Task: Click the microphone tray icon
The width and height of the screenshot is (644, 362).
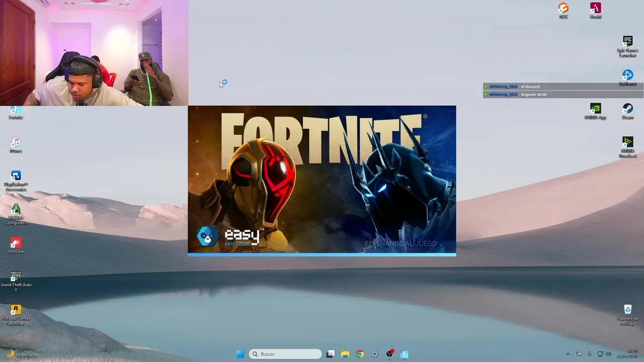Action: pyautogui.click(x=590, y=354)
